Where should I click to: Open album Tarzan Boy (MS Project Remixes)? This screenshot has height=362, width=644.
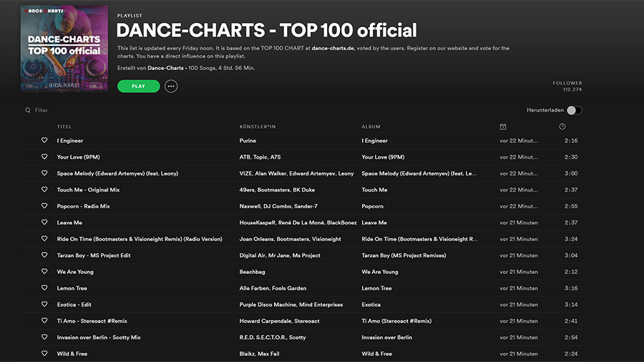(x=404, y=255)
